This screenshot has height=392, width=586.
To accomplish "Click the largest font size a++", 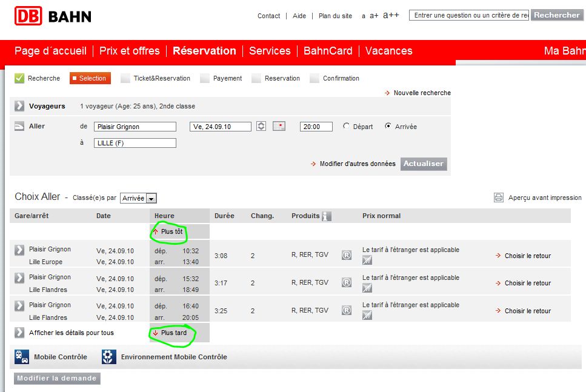I will pos(391,15).
